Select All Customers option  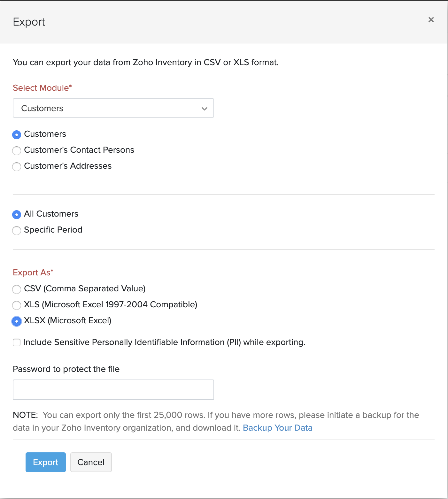pyautogui.click(x=17, y=214)
